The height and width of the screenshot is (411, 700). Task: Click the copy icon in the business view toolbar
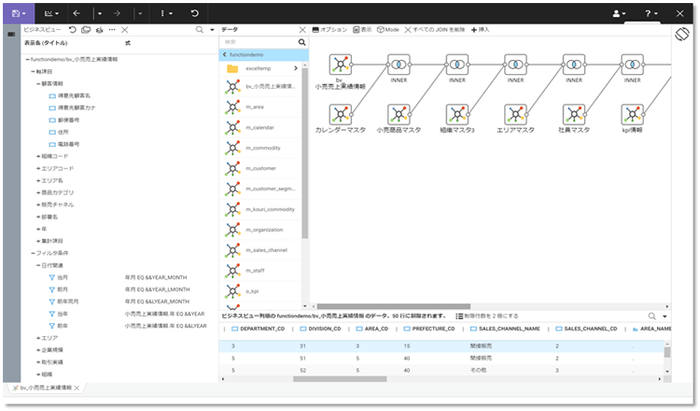tap(86, 29)
